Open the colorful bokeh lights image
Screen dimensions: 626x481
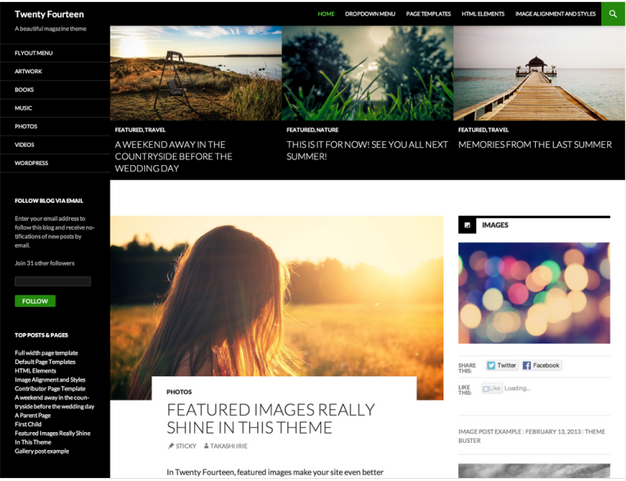click(534, 293)
